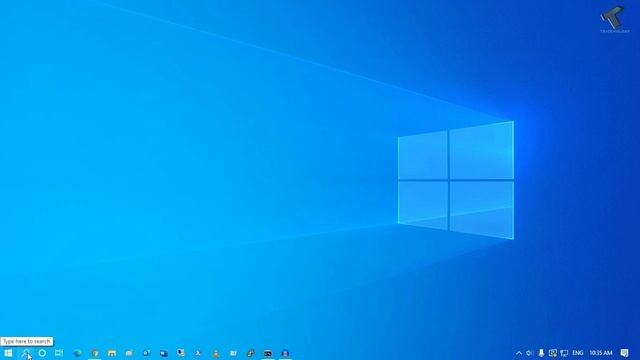Open calendar from 10:35 AM clock
Image resolution: width=640 pixels, height=360 pixels.
[x=600, y=353]
